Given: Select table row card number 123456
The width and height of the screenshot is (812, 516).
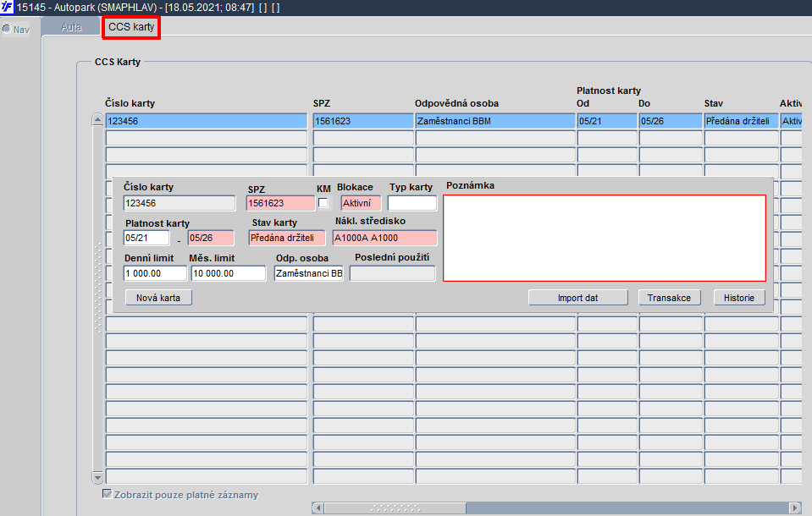Looking at the screenshot, I should coord(207,121).
